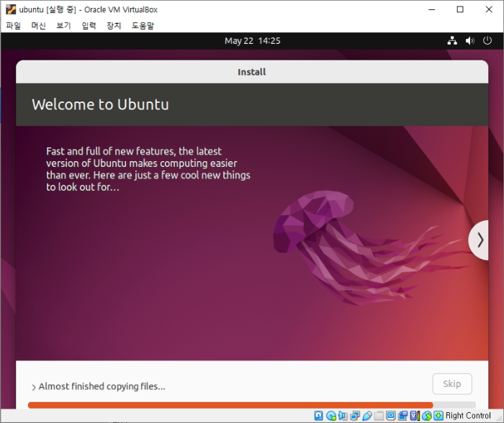Click the Right Control host key label
504x423 pixels.
click(468, 416)
